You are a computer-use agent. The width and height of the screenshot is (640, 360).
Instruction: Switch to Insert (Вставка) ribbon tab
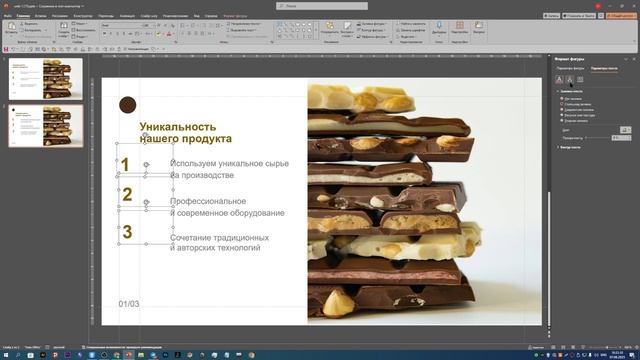click(x=40, y=16)
